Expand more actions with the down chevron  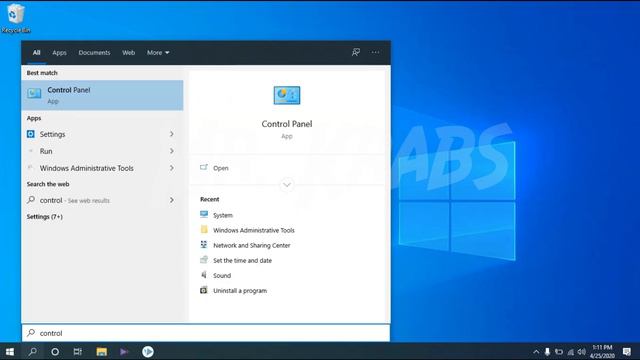(287, 185)
